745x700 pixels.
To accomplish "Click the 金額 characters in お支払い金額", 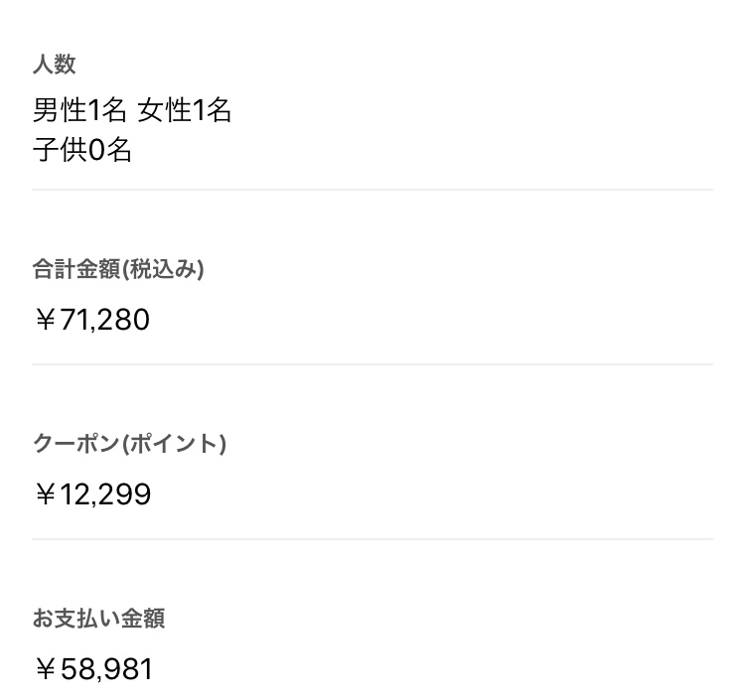I will click(x=143, y=619).
